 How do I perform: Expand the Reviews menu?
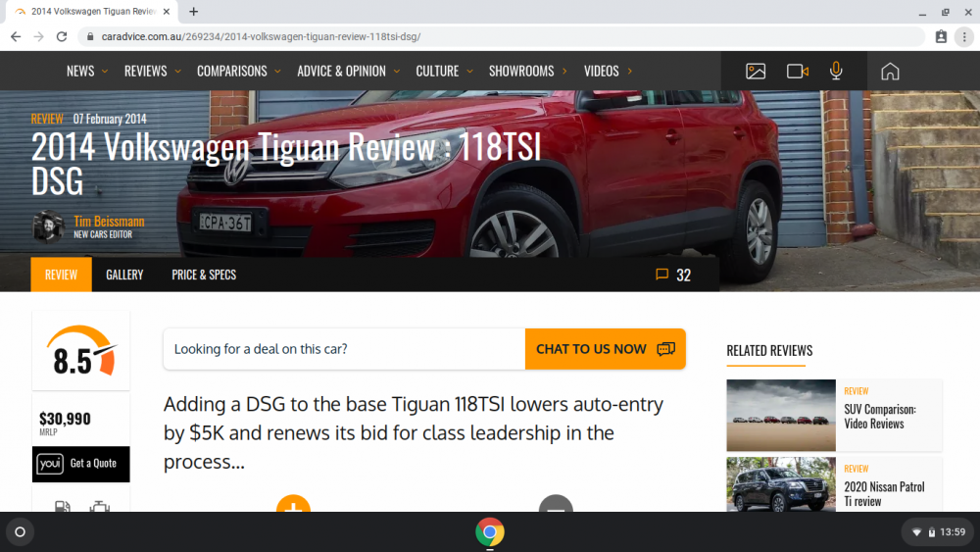point(153,72)
